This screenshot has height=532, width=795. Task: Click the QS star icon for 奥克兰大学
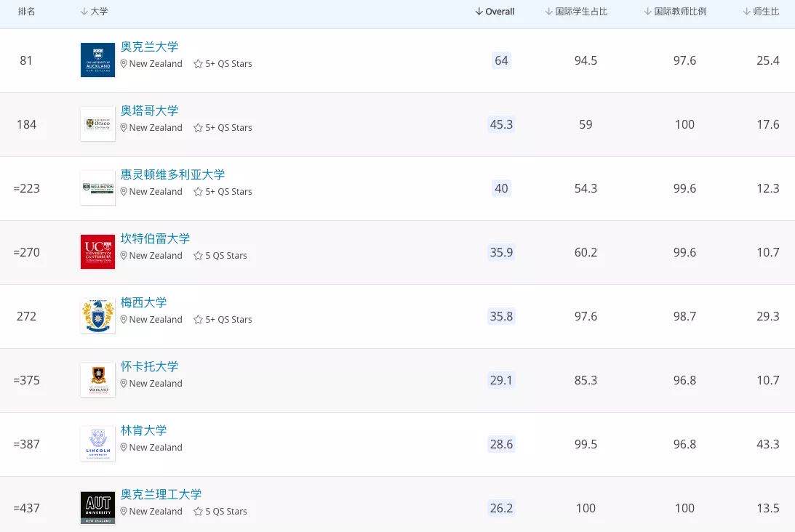[198, 64]
